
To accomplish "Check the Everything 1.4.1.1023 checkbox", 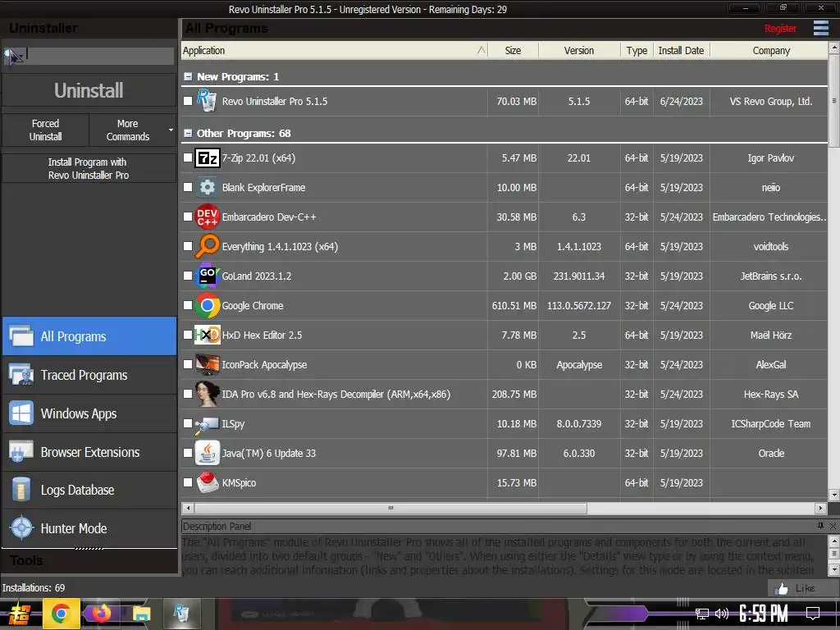I will click(188, 246).
